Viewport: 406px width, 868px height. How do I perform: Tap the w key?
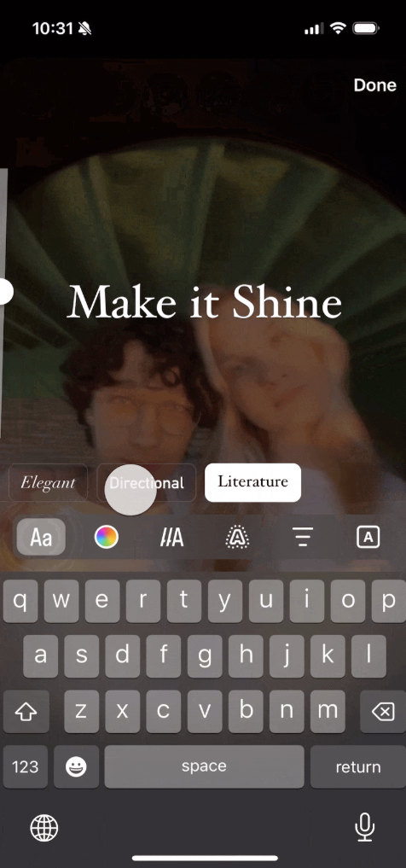tap(61, 601)
